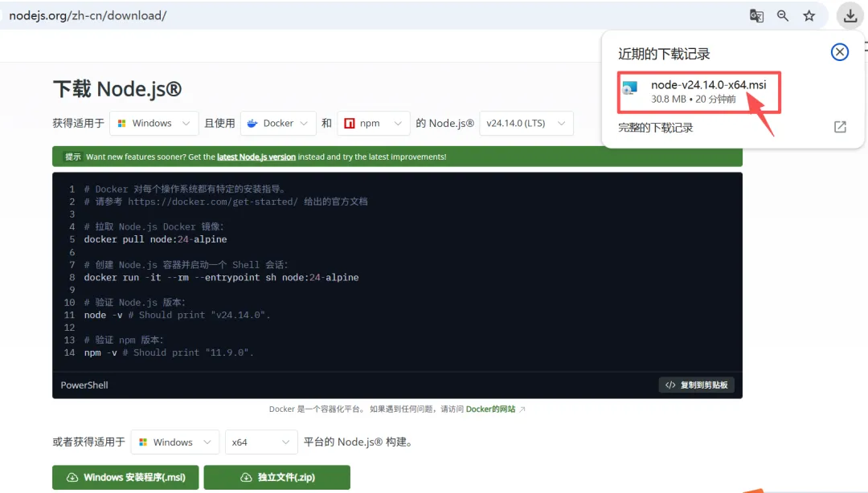Click the 拉取 Node.js Docker 镜像 comment line

(x=154, y=227)
